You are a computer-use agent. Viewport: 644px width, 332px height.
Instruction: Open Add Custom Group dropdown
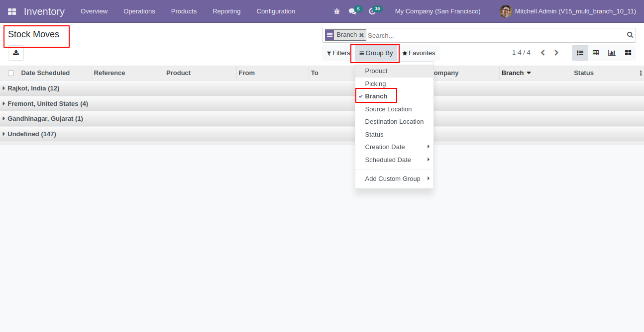[394, 179]
